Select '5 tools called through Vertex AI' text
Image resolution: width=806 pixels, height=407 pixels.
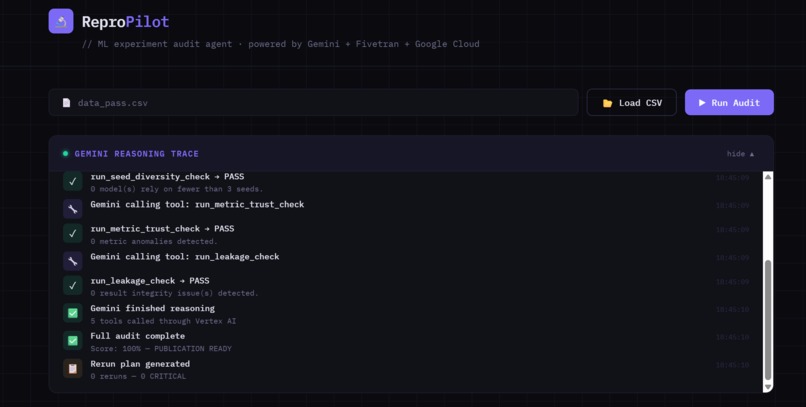point(163,321)
